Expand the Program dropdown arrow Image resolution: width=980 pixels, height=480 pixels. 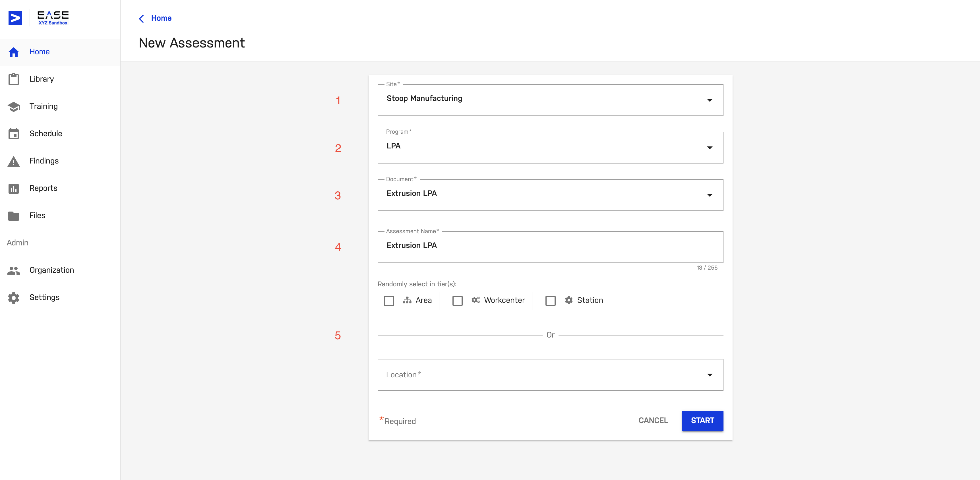(710, 148)
